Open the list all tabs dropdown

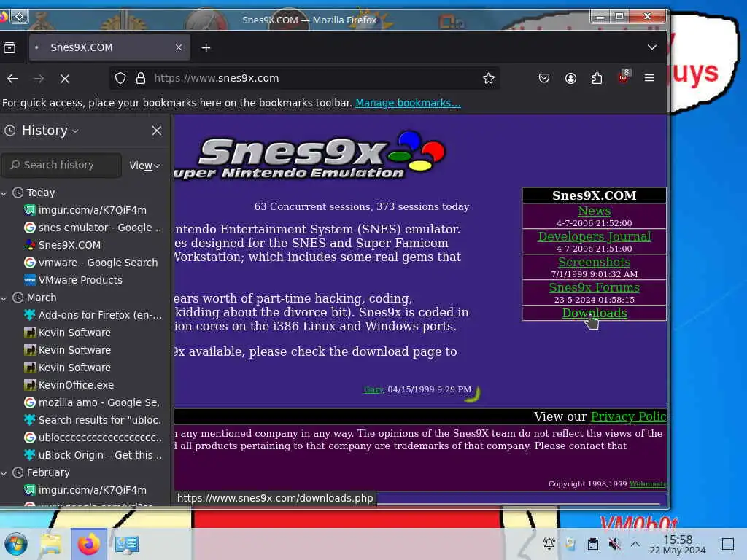point(651,47)
